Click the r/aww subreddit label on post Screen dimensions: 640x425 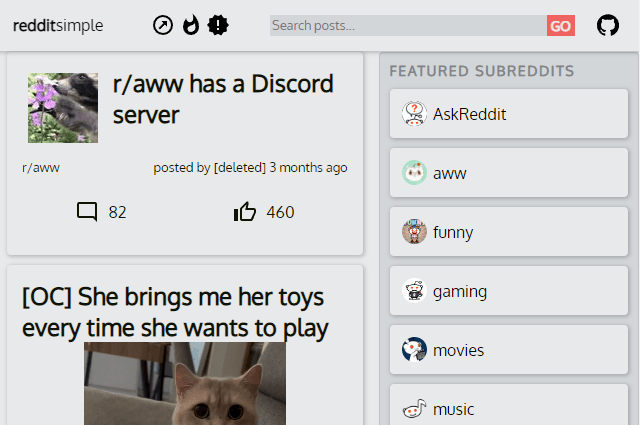tap(41, 168)
